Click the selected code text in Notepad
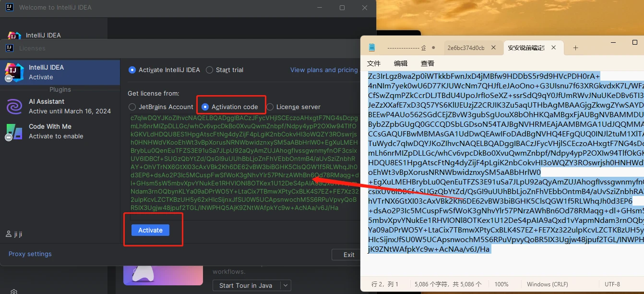The image size is (644, 294). point(506,162)
